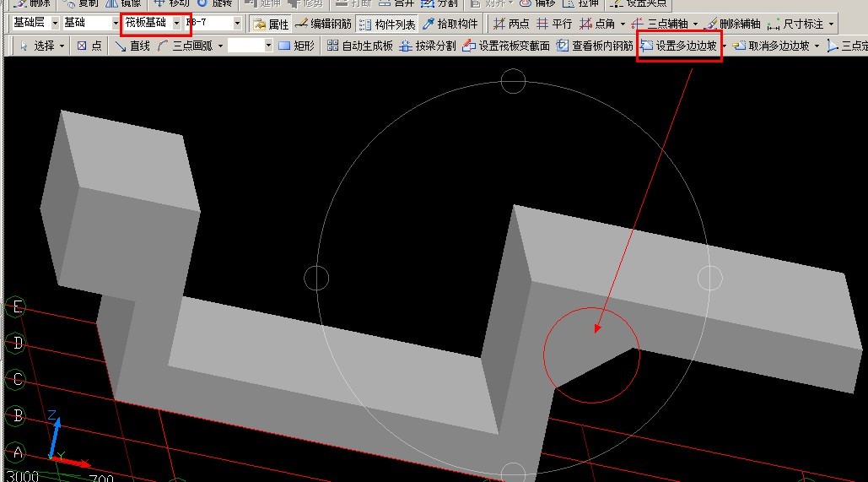Select the 矩形 rectangle drawing tool
Image resolution: width=868 pixels, height=482 pixels.
click(296, 46)
